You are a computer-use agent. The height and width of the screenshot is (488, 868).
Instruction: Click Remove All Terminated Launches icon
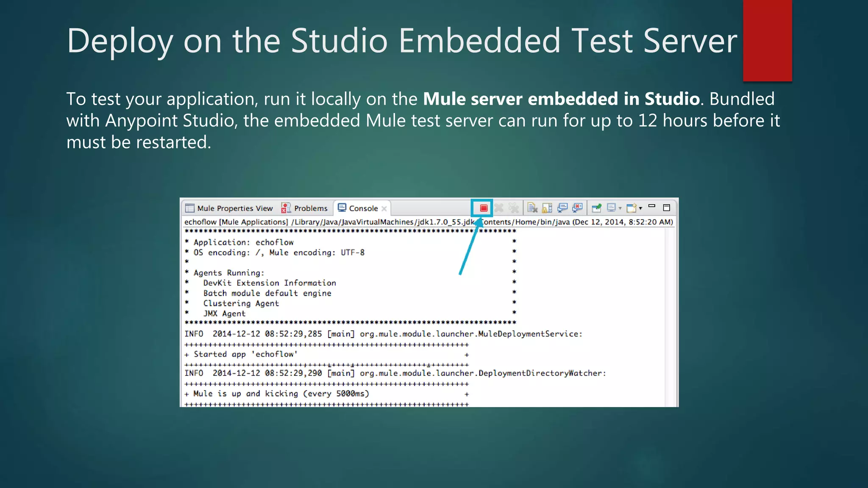(x=514, y=208)
